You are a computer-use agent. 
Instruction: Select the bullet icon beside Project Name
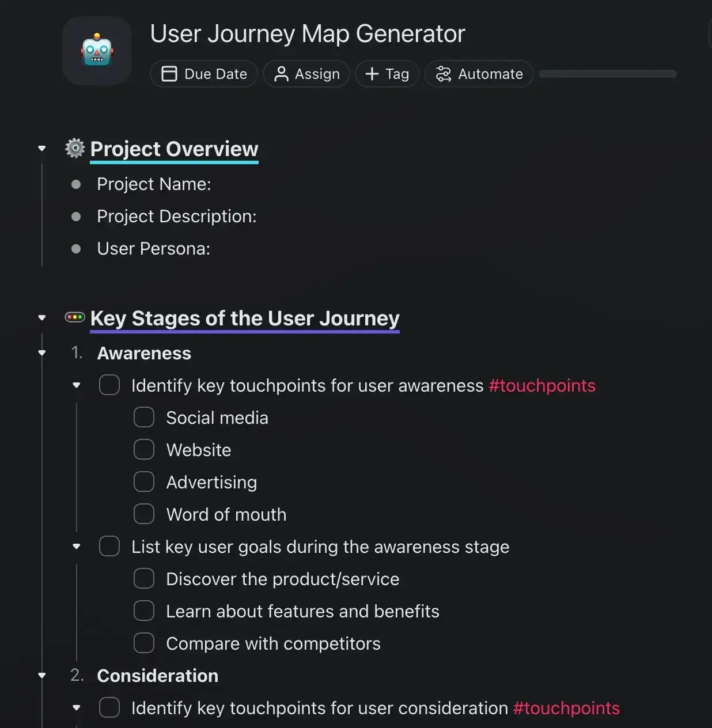76,184
